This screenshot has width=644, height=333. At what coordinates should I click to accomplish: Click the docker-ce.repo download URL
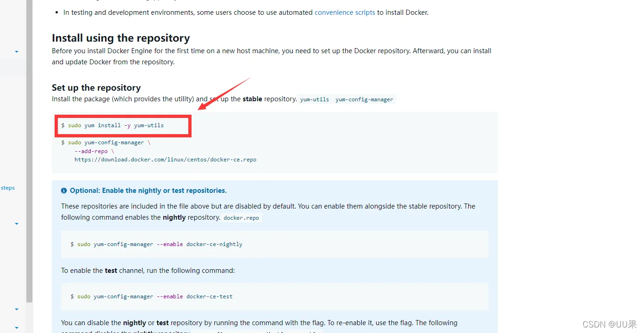165,160
